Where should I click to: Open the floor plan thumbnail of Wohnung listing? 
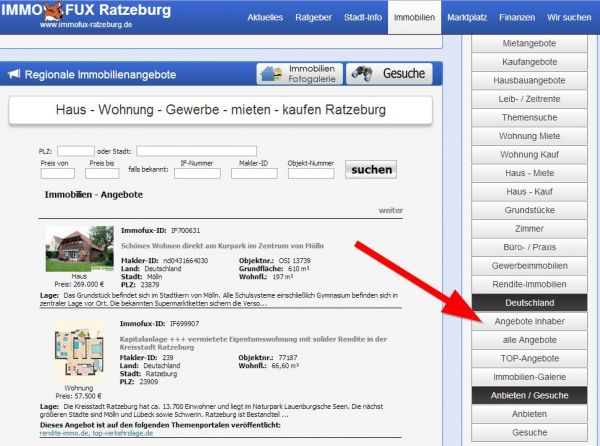coord(79,351)
